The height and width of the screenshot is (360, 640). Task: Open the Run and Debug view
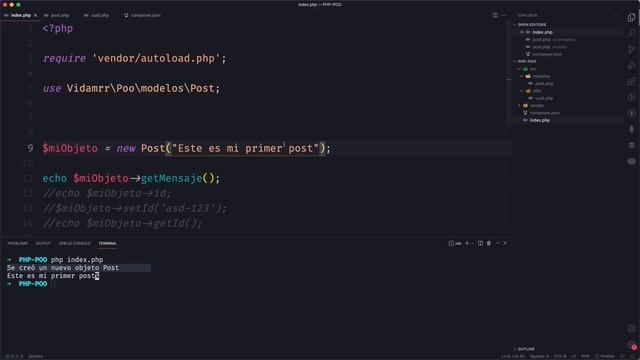click(631, 65)
